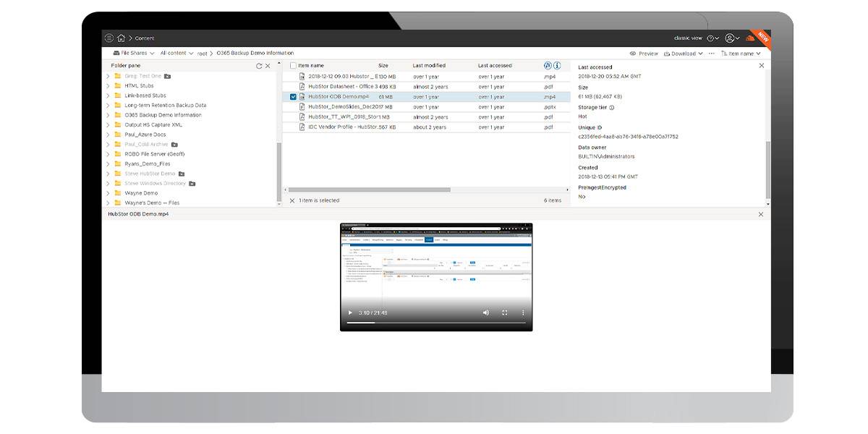Viewport: 868px width, 434px height.
Task: Mute the video via speaker icon
Action: coord(486,312)
